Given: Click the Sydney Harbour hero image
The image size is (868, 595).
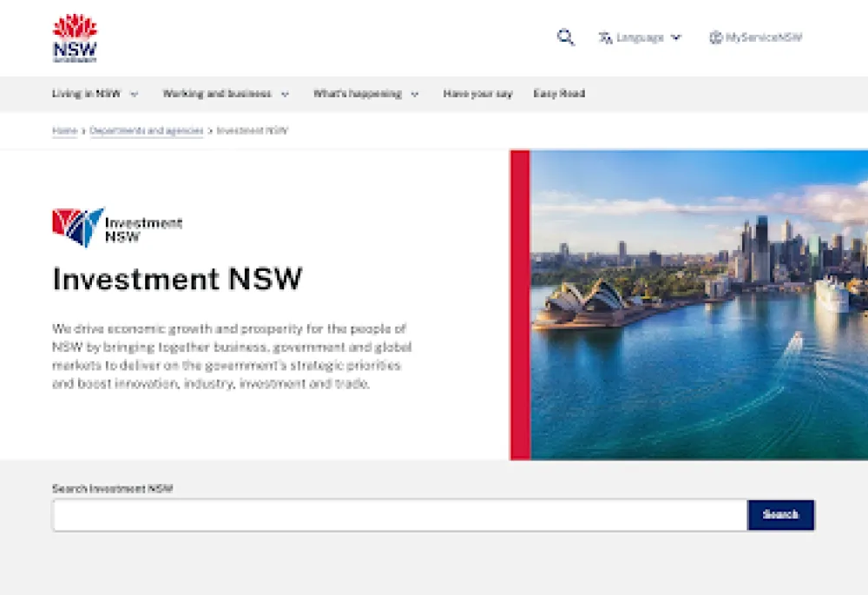Looking at the screenshot, I should point(699,305).
